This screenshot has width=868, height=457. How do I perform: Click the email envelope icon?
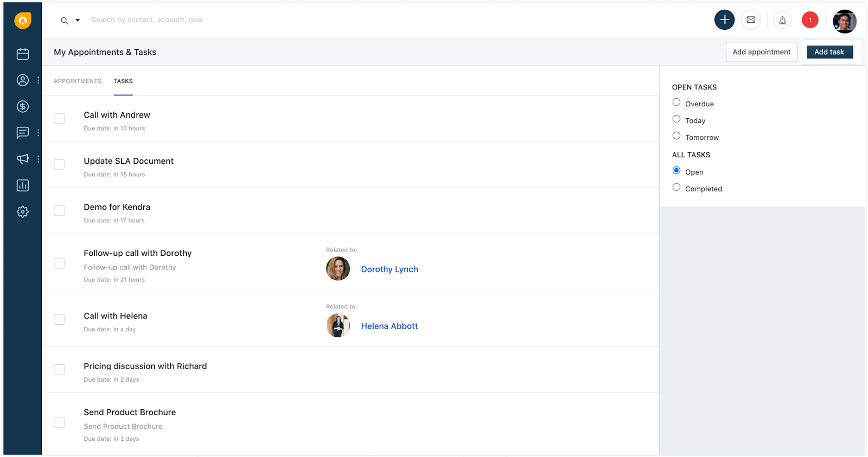[751, 20]
